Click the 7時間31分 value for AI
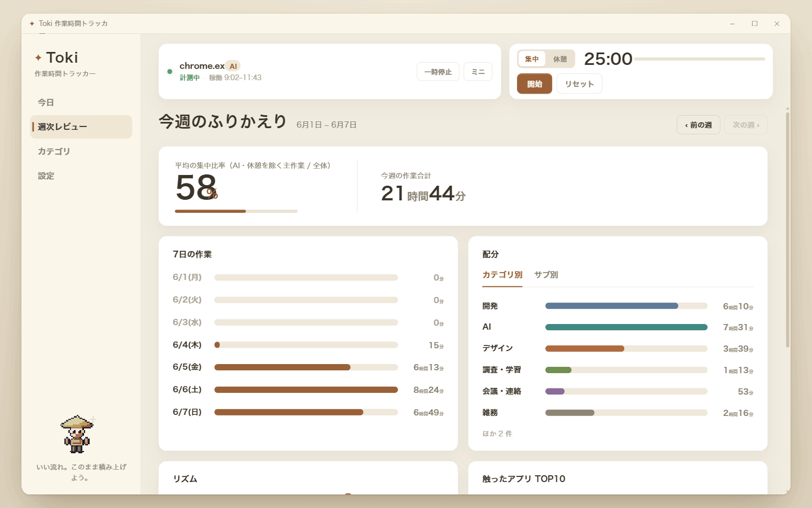 coord(738,327)
